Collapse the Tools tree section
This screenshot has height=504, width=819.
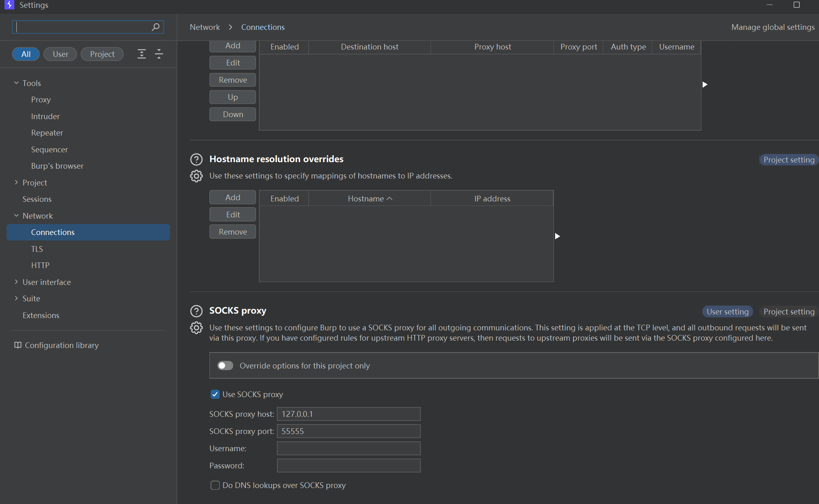click(x=16, y=83)
